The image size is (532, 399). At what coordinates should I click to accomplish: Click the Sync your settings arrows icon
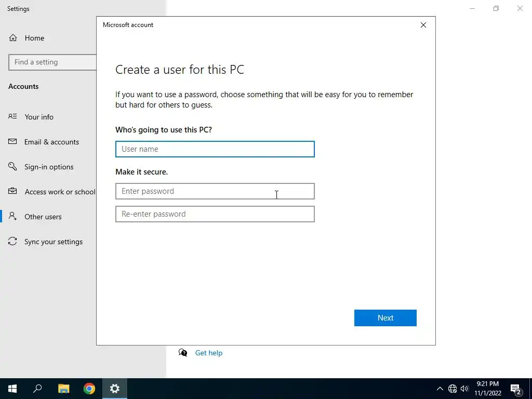click(x=12, y=241)
